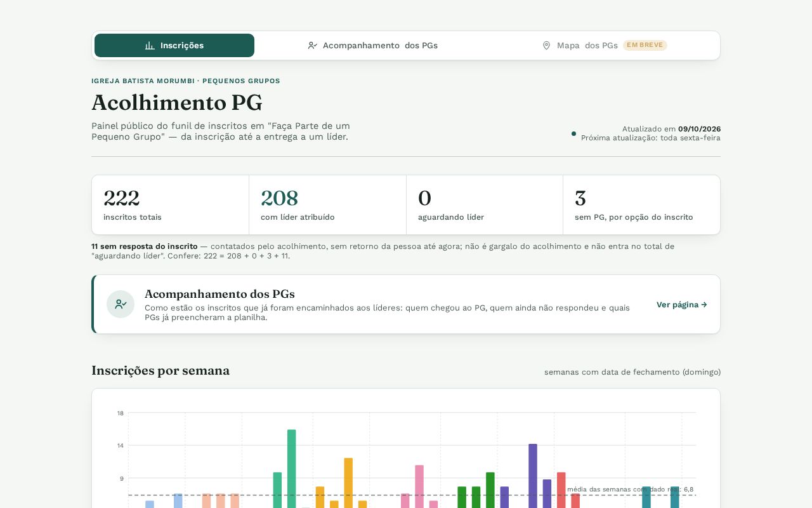The image size is (812, 508).
Task: Click the round person icon in Acompanhamento card
Action: coord(121,304)
